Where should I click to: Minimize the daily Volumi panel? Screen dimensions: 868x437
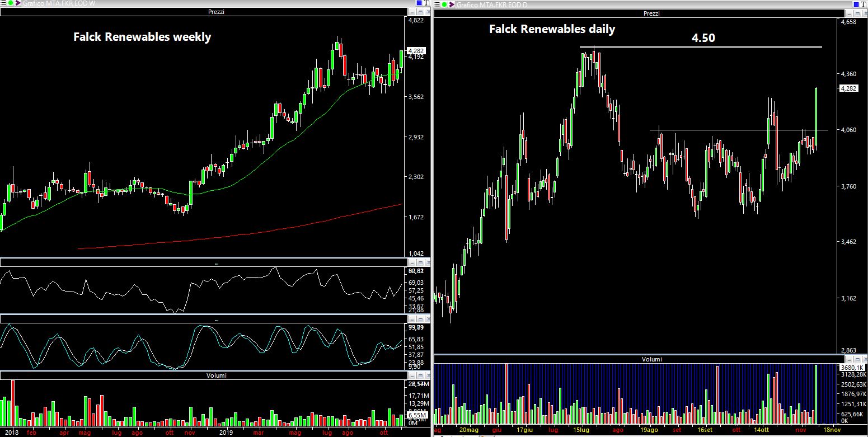(848, 359)
